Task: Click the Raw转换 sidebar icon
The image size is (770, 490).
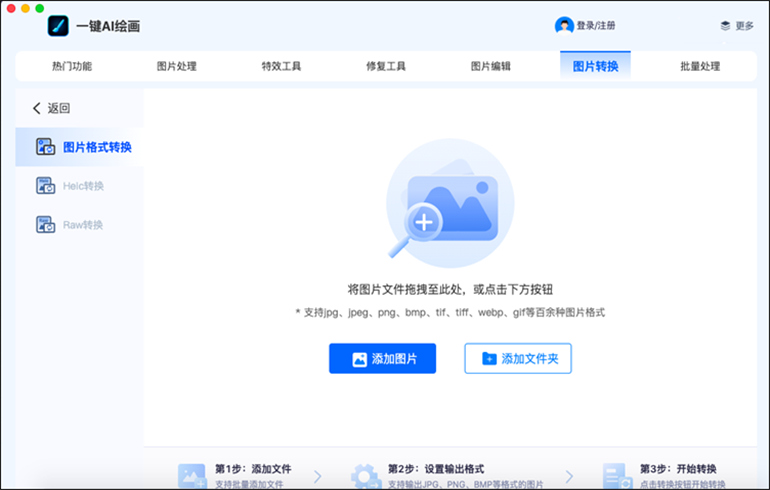Action: (x=46, y=225)
